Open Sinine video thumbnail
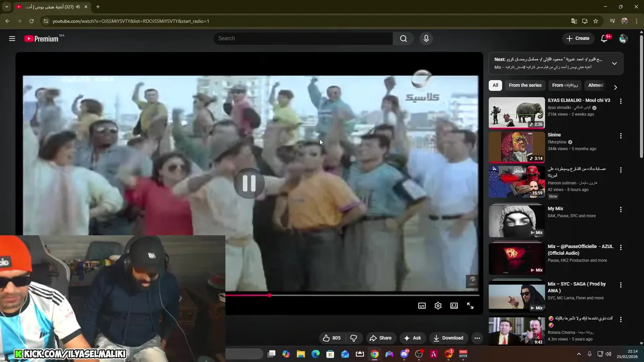Image resolution: width=644 pixels, height=362 pixels. tap(517, 147)
